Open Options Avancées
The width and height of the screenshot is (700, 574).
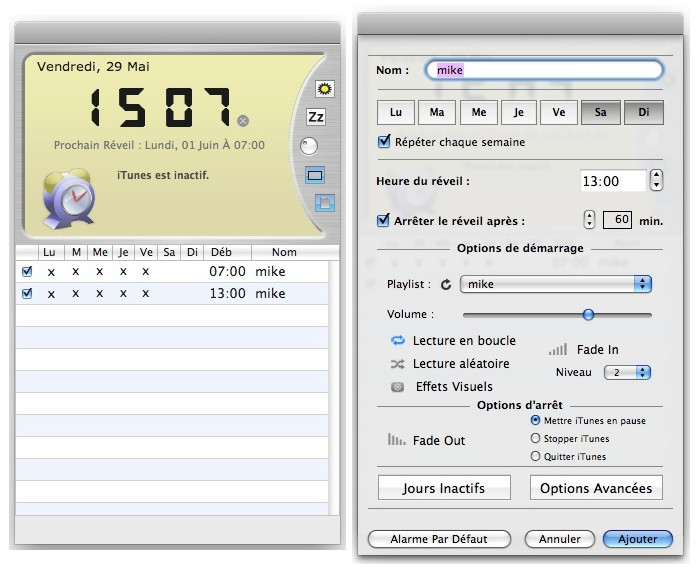(596, 488)
